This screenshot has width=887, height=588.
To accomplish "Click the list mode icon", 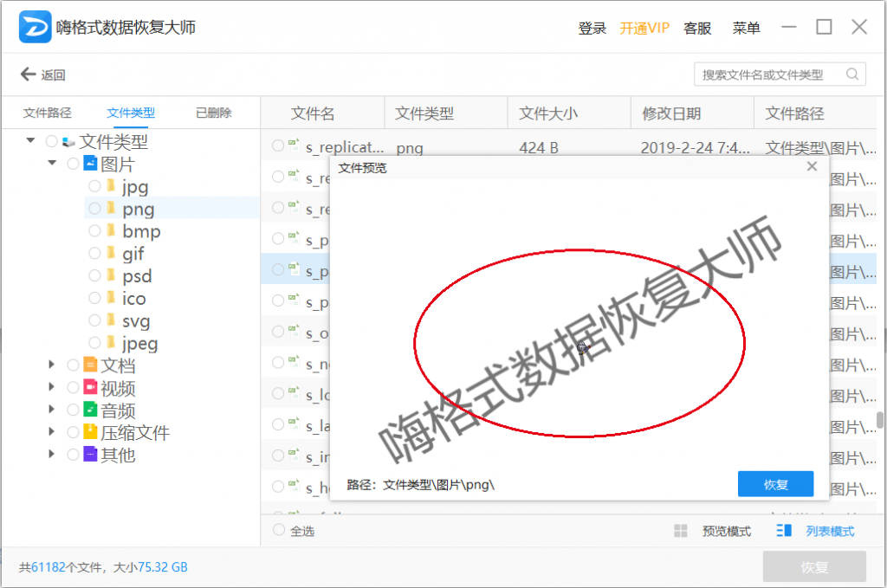I will tap(784, 530).
